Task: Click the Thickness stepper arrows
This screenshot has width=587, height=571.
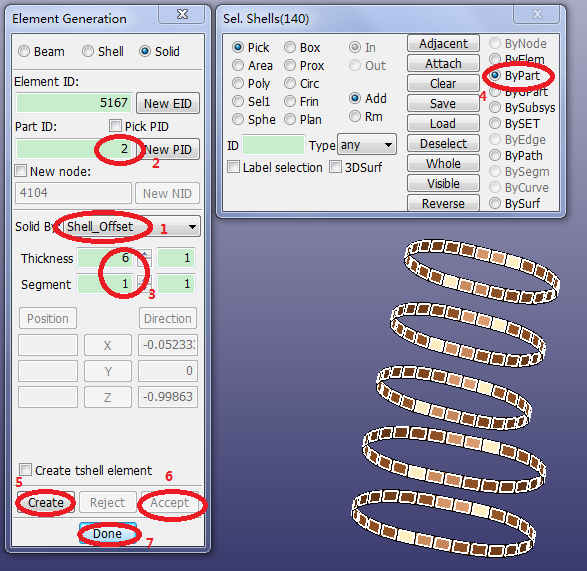Action: (x=145, y=258)
